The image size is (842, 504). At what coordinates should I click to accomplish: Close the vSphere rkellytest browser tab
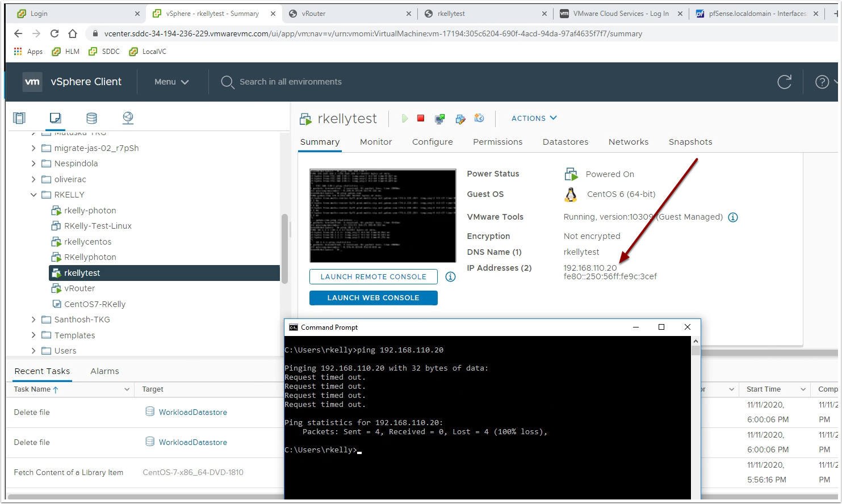pos(273,14)
